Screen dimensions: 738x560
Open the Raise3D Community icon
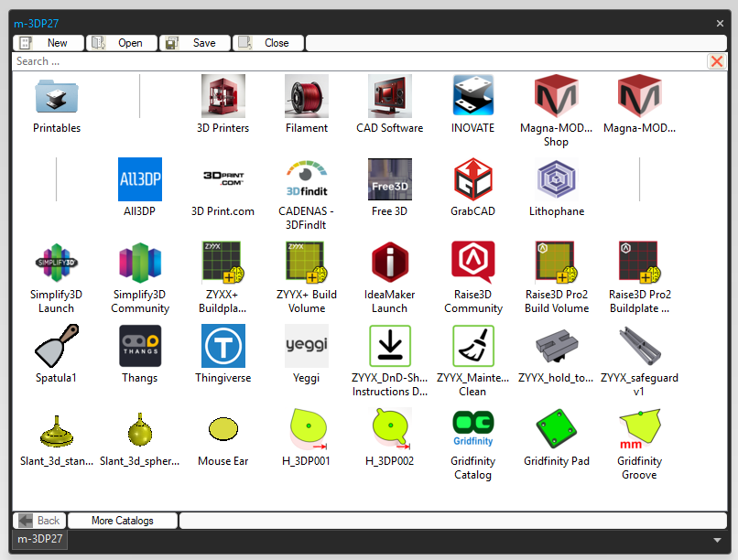(x=473, y=263)
